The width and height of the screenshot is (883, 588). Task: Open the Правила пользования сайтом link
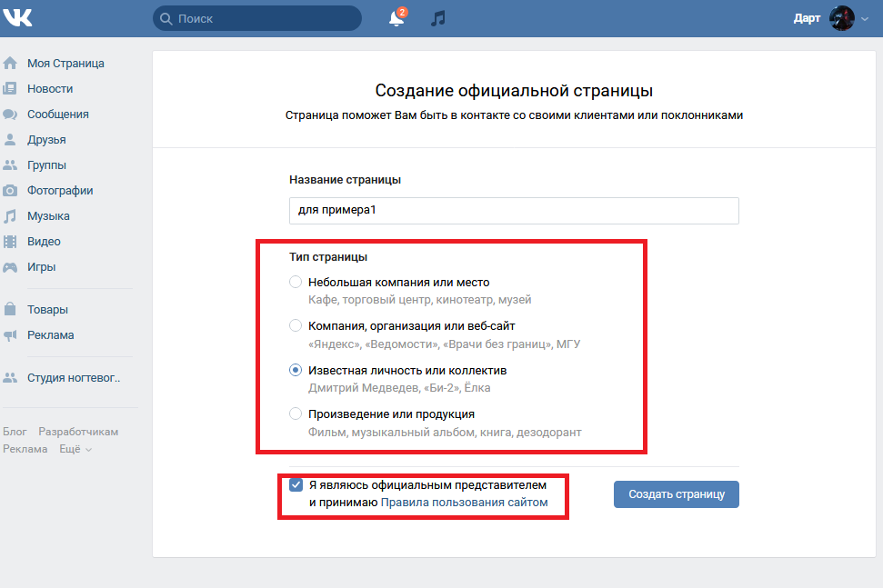[464, 502]
